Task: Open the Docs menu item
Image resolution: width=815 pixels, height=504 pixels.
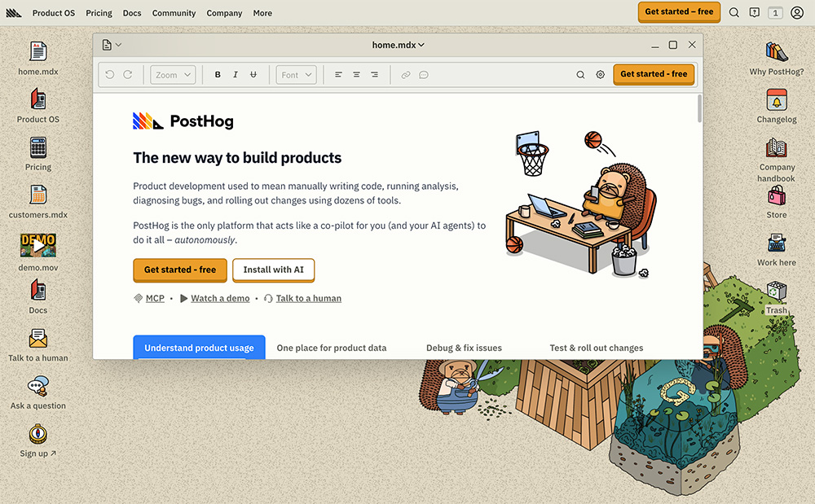Action: click(x=132, y=13)
